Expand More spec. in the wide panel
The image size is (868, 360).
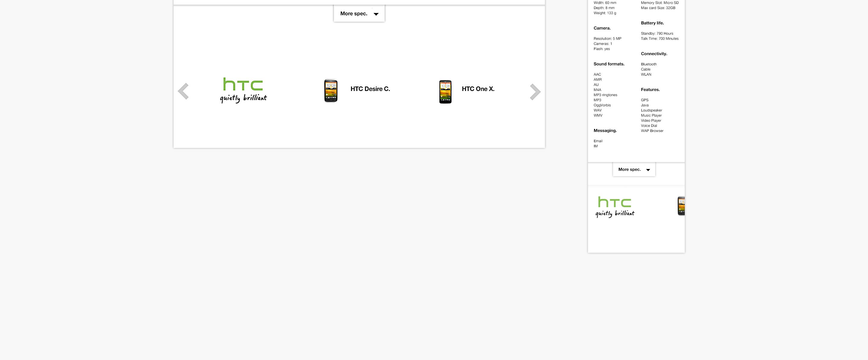pos(354,14)
